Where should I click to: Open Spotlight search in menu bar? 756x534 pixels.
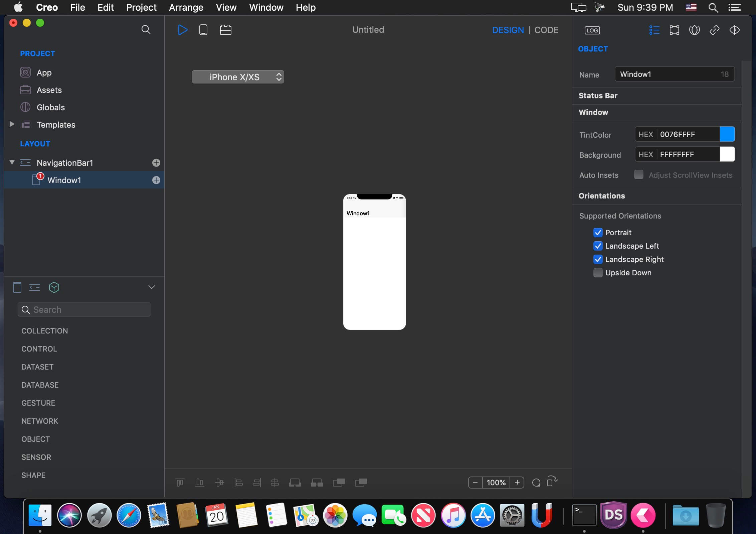tap(713, 7)
